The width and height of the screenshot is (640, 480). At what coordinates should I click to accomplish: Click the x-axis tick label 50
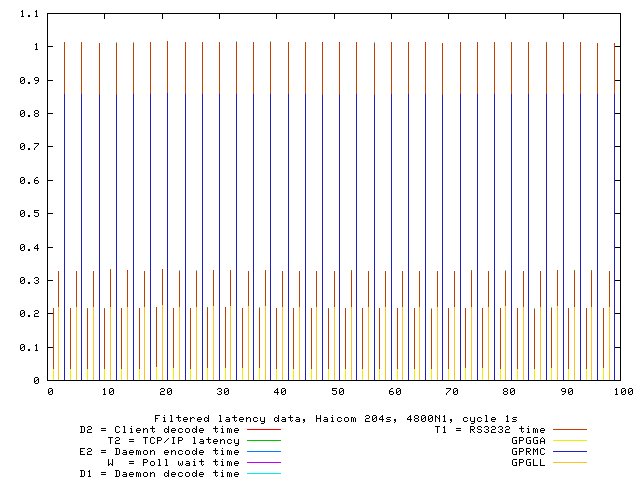coord(337,392)
